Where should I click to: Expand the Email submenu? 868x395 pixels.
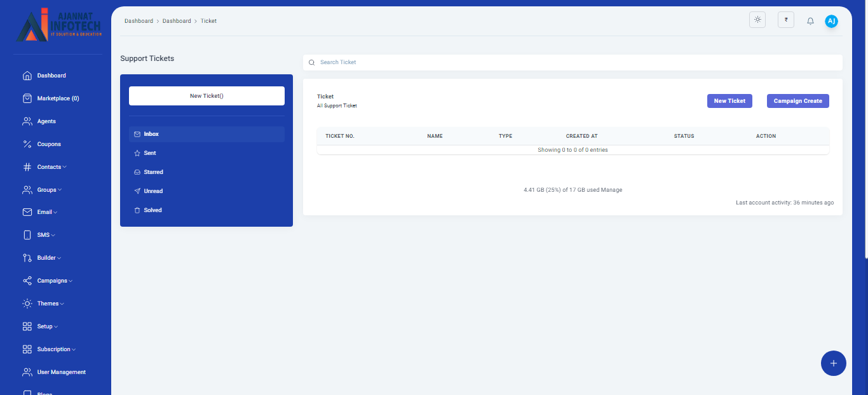pos(46,212)
